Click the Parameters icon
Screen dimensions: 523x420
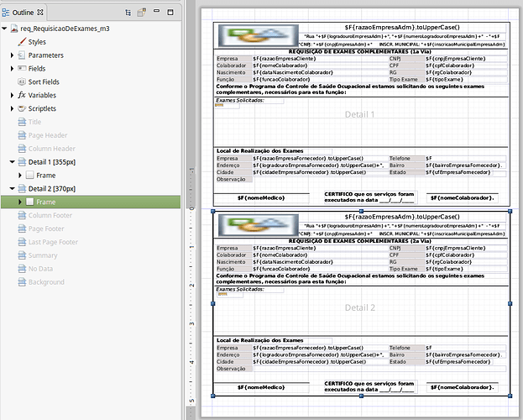(x=22, y=55)
